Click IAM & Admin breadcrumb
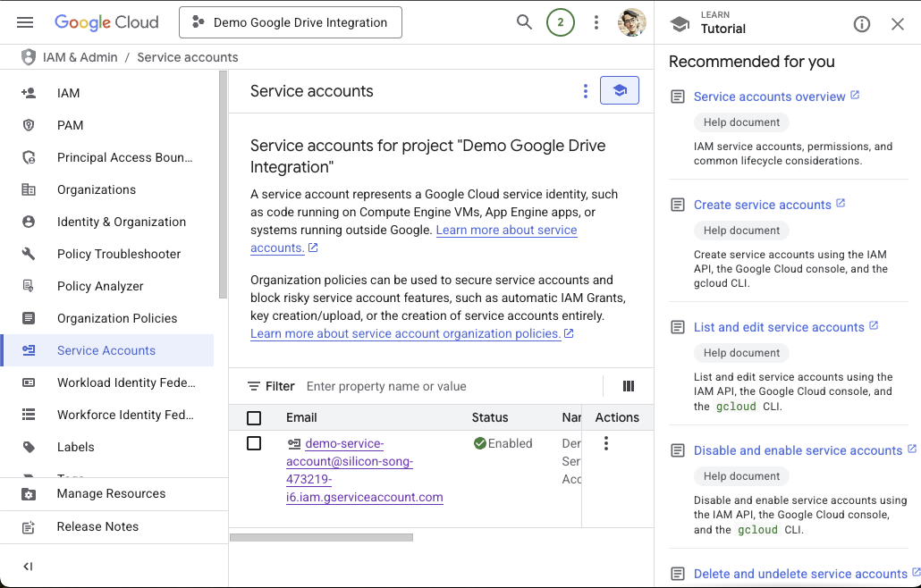This screenshot has width=921, height=588. tap(80, 57)
